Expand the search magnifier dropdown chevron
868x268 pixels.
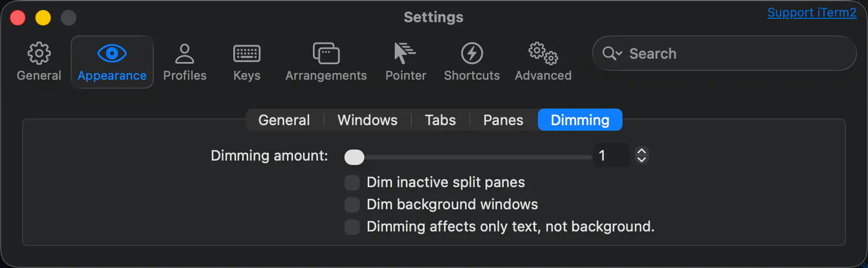click(619, 54)
